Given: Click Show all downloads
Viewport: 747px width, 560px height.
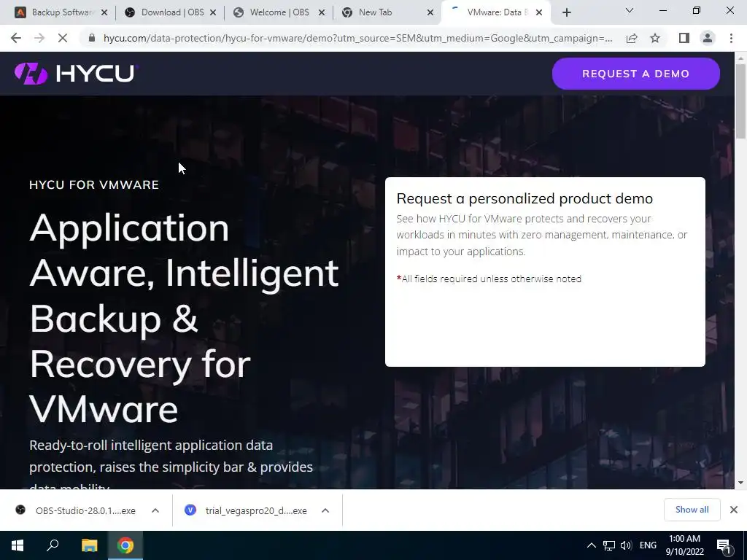Looking at the screenshot, I should [x=692, y=510].
